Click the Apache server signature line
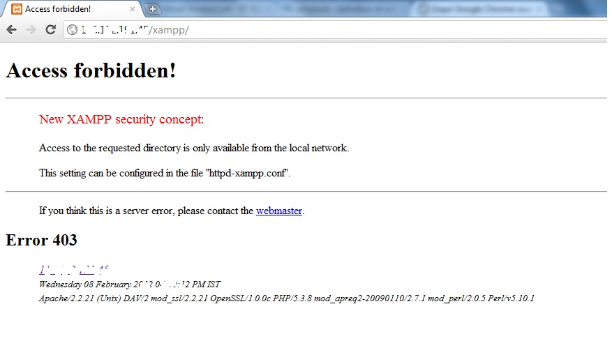Image resolution: width=612 pixels, height=364 pixels. pyautogui.click(x=287, y=298)
